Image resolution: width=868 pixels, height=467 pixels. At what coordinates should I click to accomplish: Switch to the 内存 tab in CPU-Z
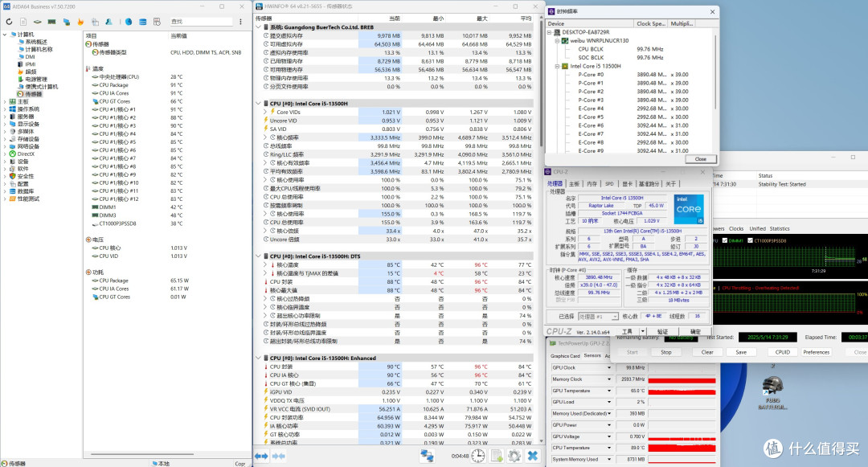[592, 184]
